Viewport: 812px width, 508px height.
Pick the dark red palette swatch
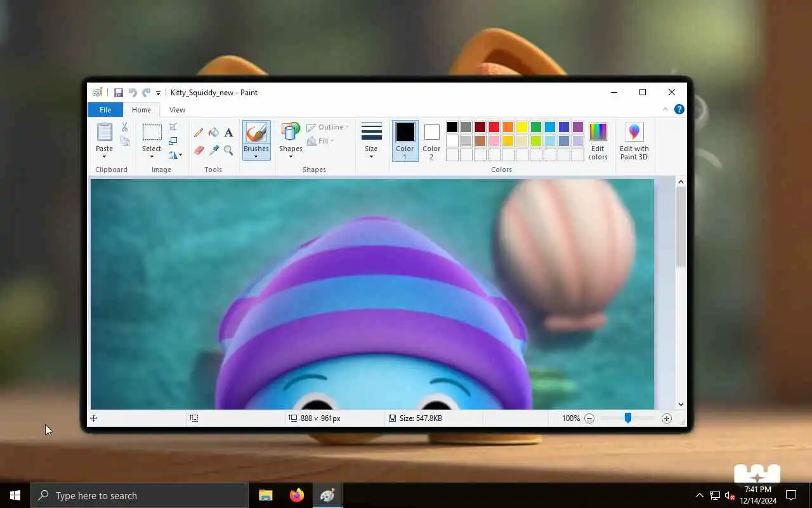(x=480, y=127)
